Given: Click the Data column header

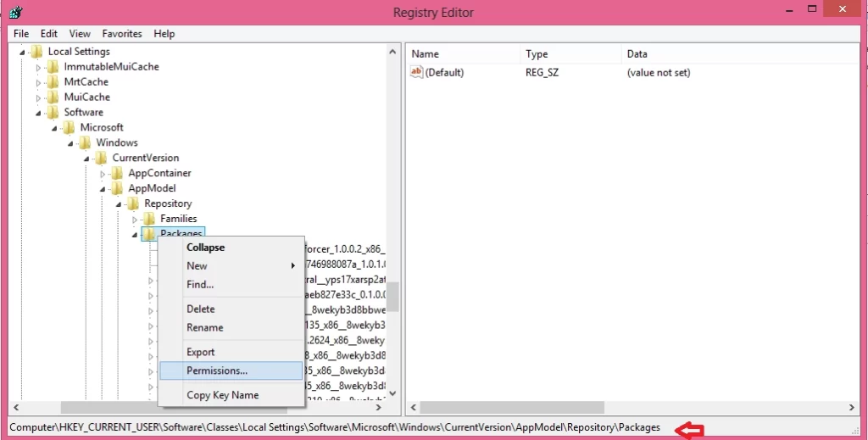Looking at the screenshot, I should click(x=739, y=54).
